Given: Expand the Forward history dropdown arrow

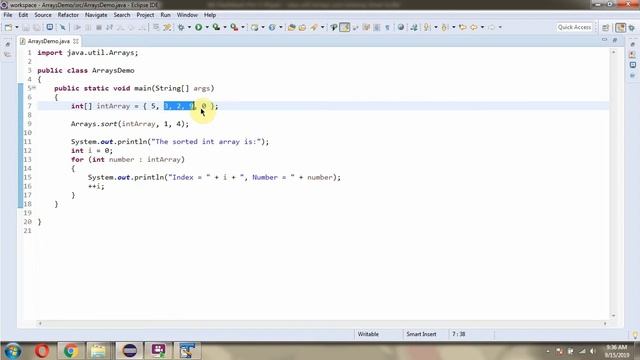Looking at the screenshot, I should tap(500, 27).
